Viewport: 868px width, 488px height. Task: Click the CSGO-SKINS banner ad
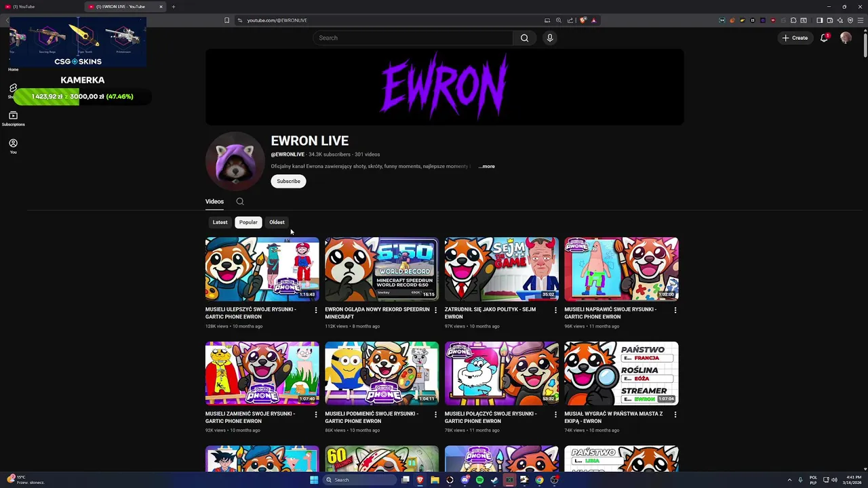pyautogui.click(x=78, y=43)
